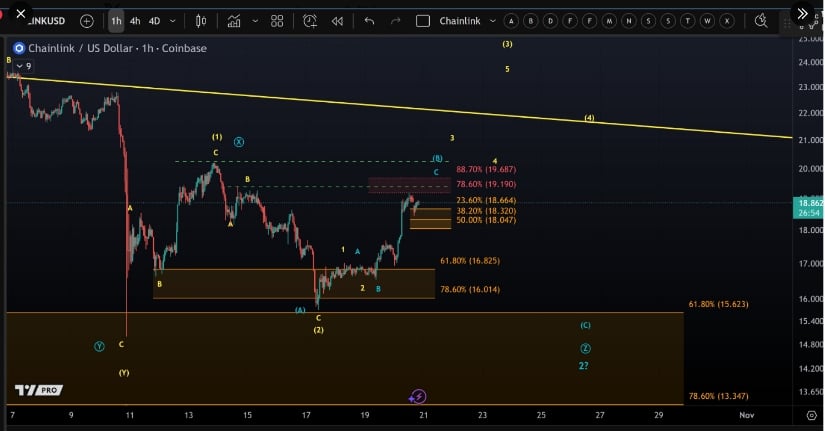Expand the collapsed indicator legend showing 9
Image resolution: width=825 pixels, height=431 pixels.
pos(24,66)
